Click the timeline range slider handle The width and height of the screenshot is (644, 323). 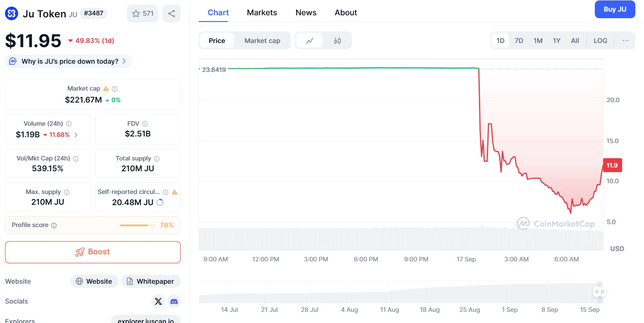pos(599,292)
